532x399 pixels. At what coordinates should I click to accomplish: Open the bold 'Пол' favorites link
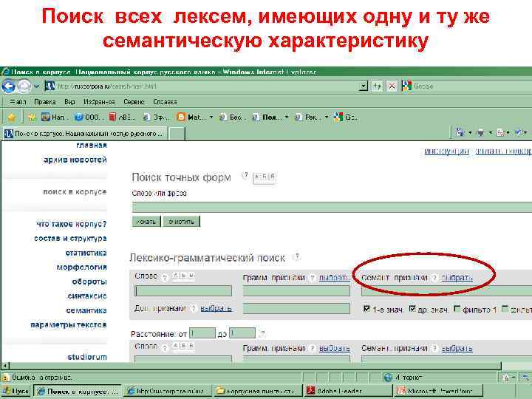267,117
